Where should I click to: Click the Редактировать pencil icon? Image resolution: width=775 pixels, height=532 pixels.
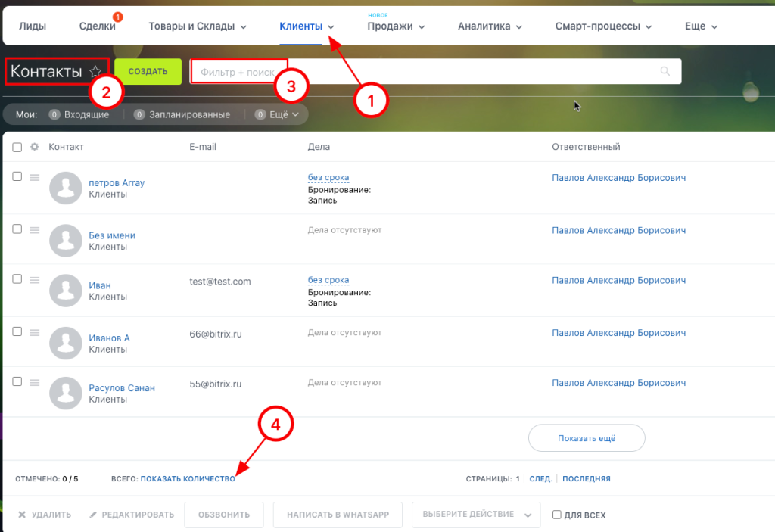[93, 515]
